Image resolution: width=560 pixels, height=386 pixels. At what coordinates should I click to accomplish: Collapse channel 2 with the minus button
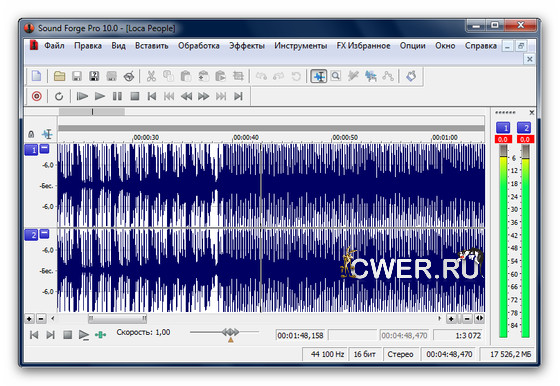coord(44,234)
